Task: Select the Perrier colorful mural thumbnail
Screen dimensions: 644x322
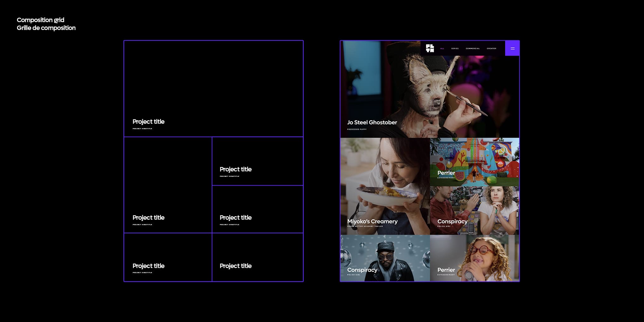Action: 474,162
